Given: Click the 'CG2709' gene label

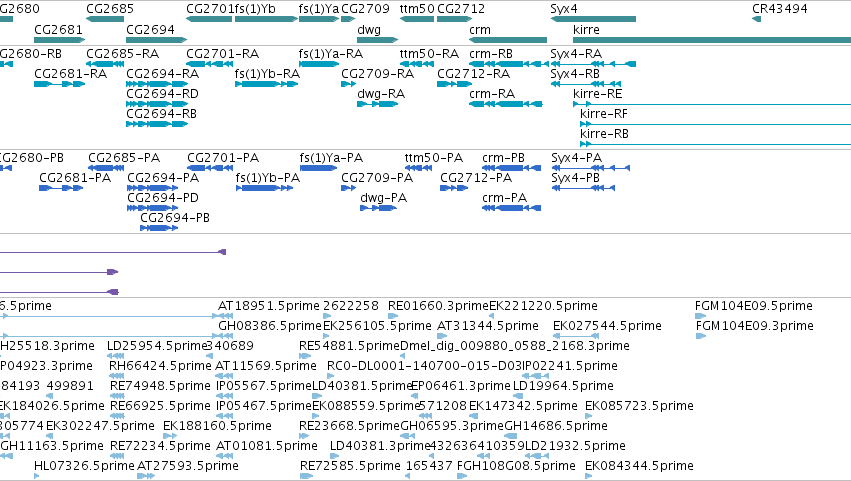Looking at the screenshot, I should tap(365, 9).
